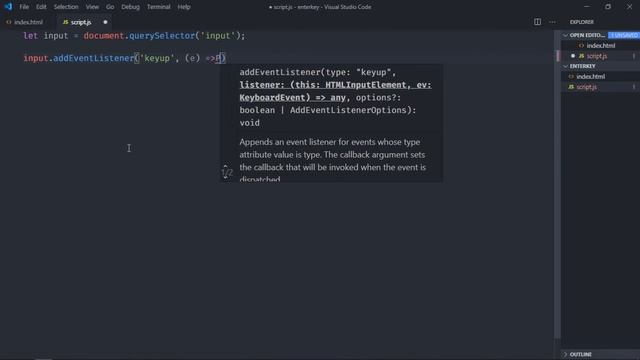The height and width of the screenshot is (360, 640).
Task: Click the HTML icon beside ENTERKEY index.html
Action: pyautogui.click(x=571, y=76)
